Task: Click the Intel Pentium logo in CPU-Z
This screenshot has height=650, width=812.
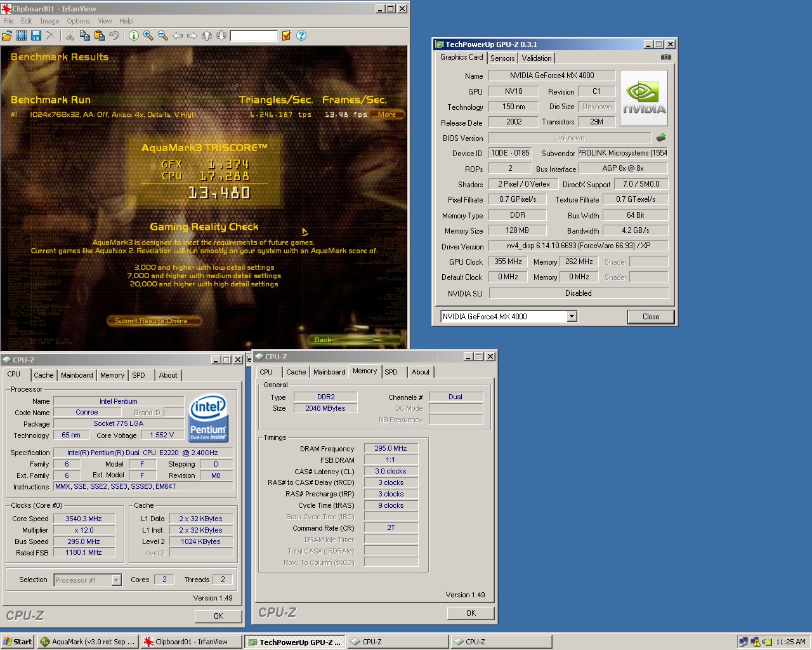Action: [x=209, y=419]
